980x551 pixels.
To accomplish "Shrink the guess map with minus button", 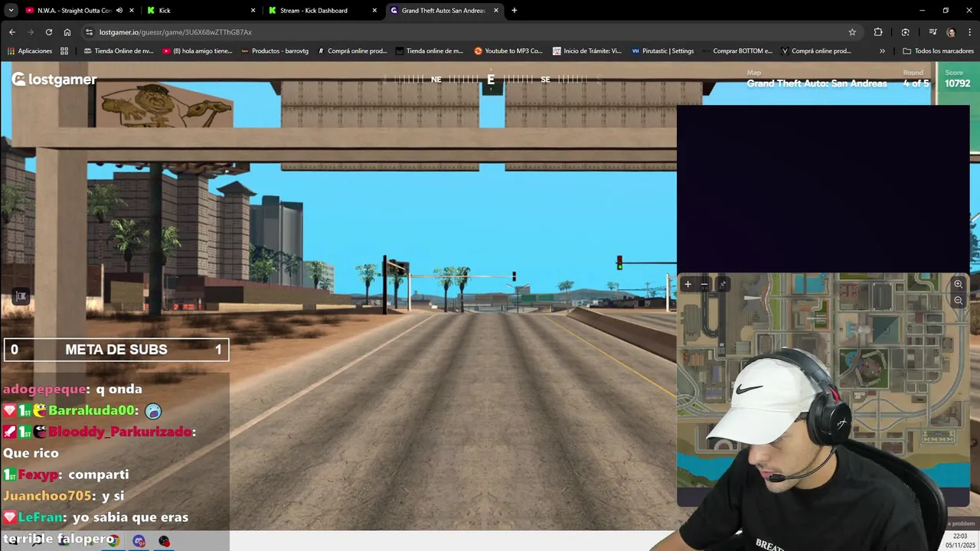I will pyautogui.click(x=704, y=284).
